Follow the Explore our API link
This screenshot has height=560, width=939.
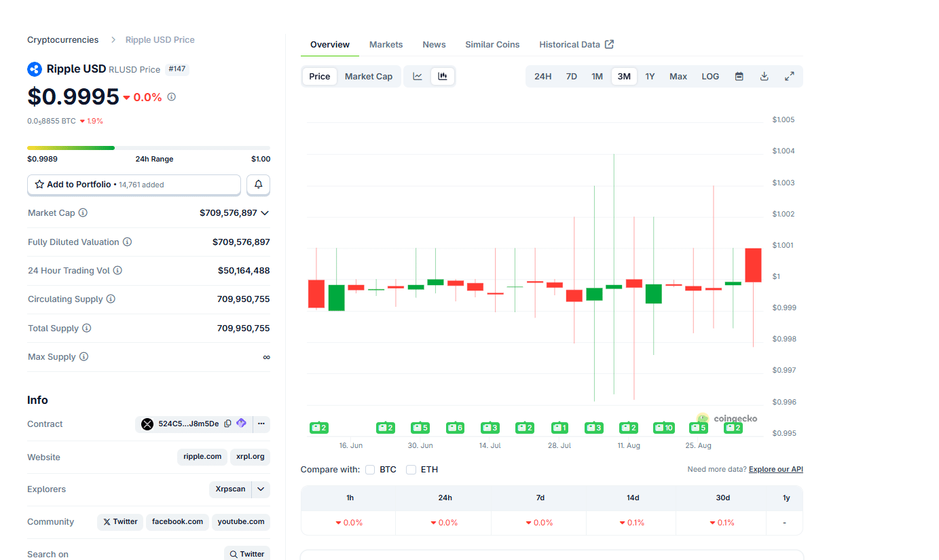[775, 470]
